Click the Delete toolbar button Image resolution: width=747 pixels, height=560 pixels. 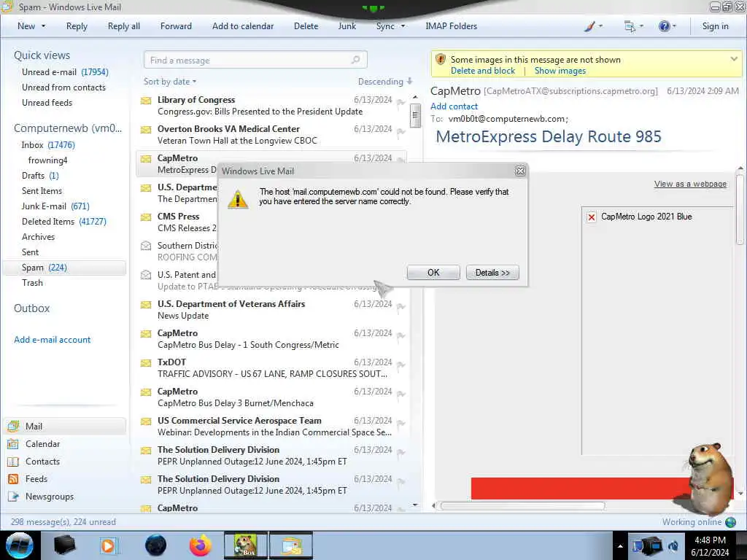click(x=306, y=26)
